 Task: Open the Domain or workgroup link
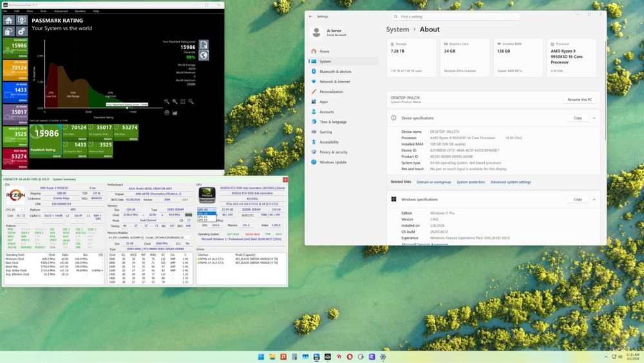coord(433,182)
